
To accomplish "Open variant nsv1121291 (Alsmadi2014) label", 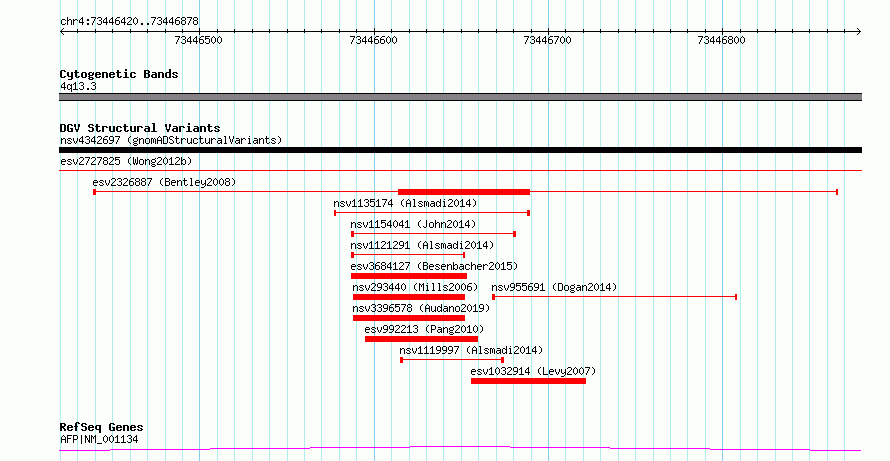I will click(x=422, y=245).
